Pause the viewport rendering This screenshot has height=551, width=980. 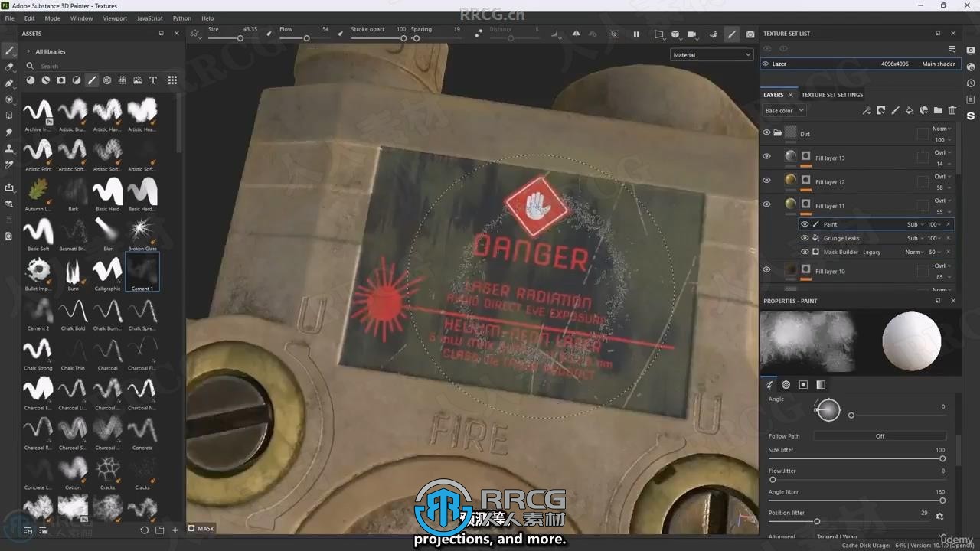tap(636, 34)
